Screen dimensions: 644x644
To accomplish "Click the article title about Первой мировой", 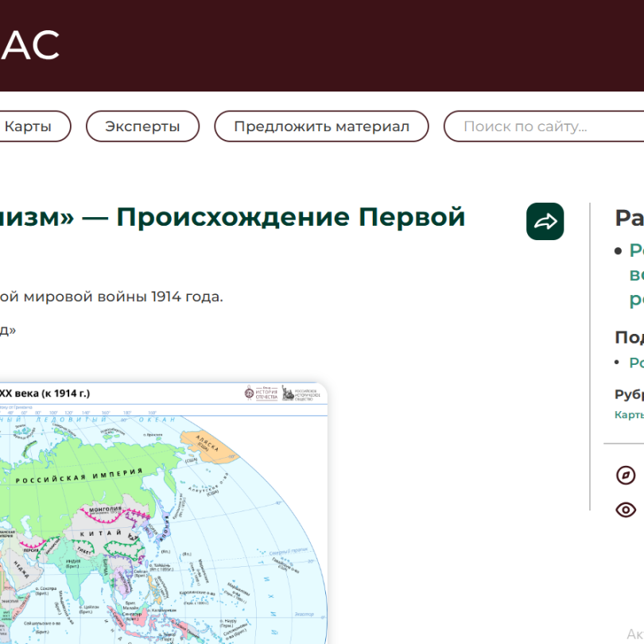I will click(231, 217).
